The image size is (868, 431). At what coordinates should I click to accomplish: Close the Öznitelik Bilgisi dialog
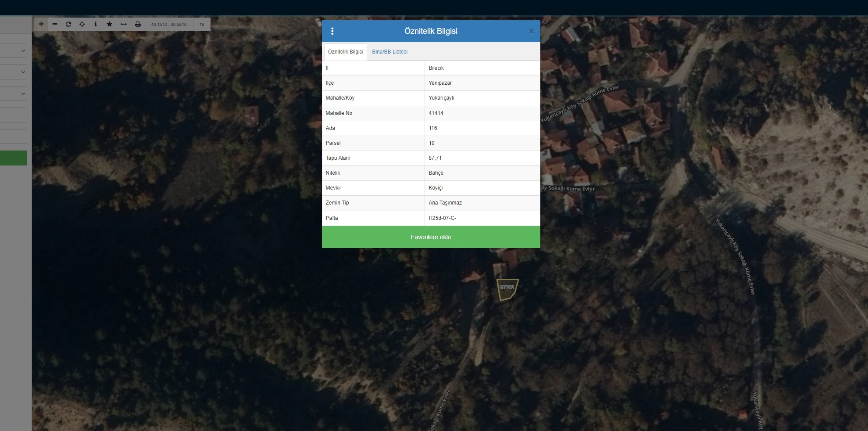point(531,31)
